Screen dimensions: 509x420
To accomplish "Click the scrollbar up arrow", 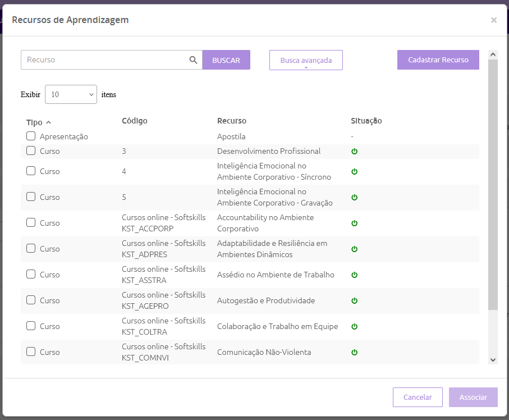I will click(493, 54).
